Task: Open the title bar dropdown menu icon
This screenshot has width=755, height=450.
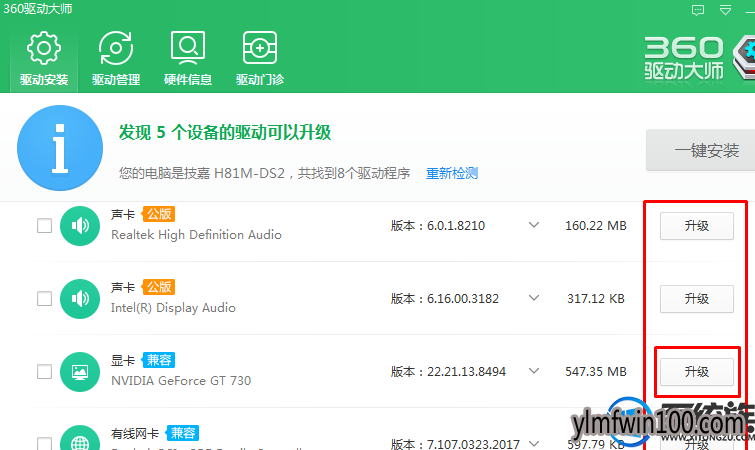Action: click(726, 10)
